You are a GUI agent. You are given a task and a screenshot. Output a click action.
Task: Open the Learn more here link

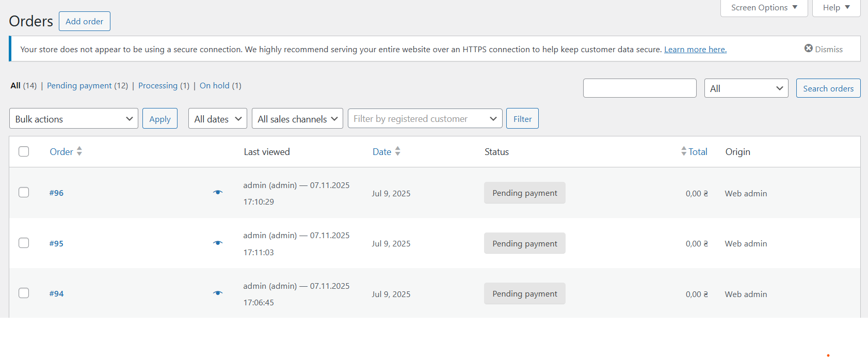coord(695,50)
